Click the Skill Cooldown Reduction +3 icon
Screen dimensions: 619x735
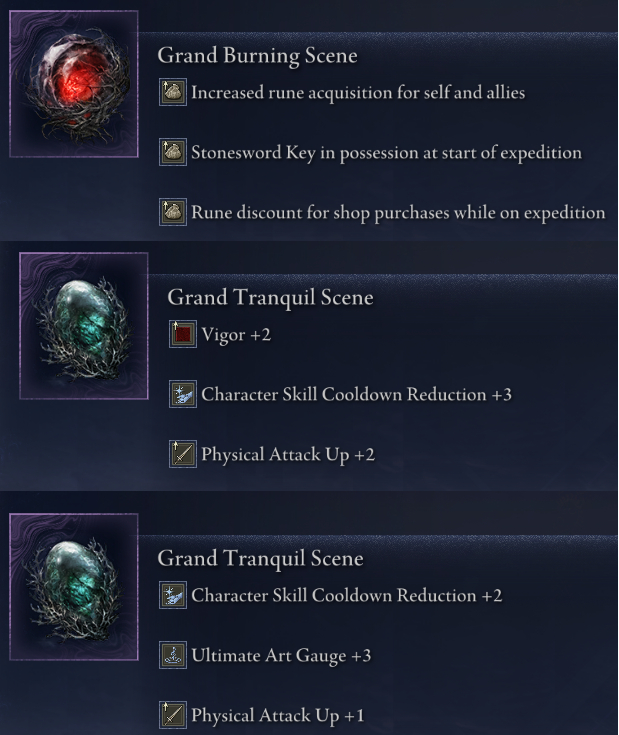pyautogui.click(x=183, y=395)
